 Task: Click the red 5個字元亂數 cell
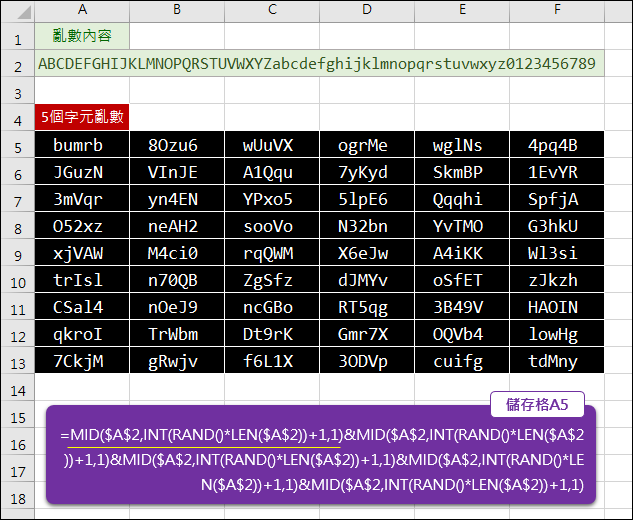click(82, 117)
